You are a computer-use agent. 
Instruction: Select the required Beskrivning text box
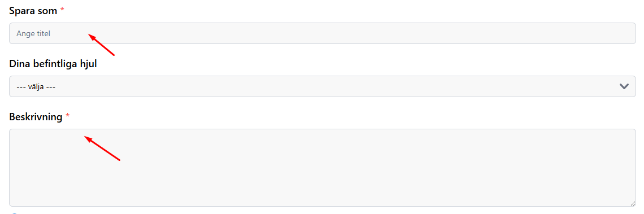click(323, 168)
